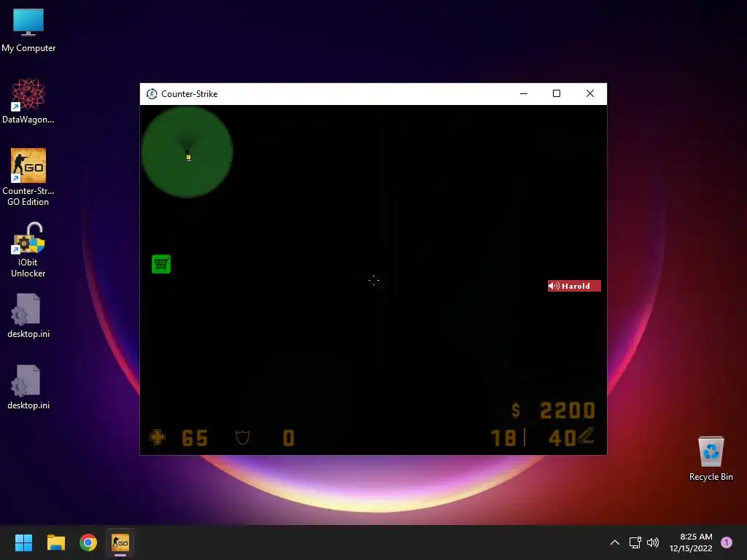Click the armor value 0
The width and height of the screenshot is (747, 560).
coord(289,438)
